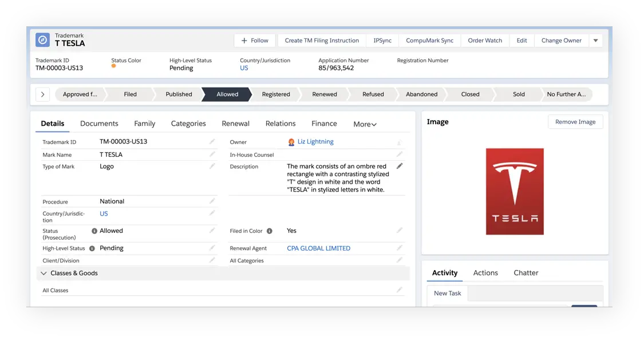Click Liz Lightning's avatar icon
Screen dimensions: 644x341
[292, 141]
